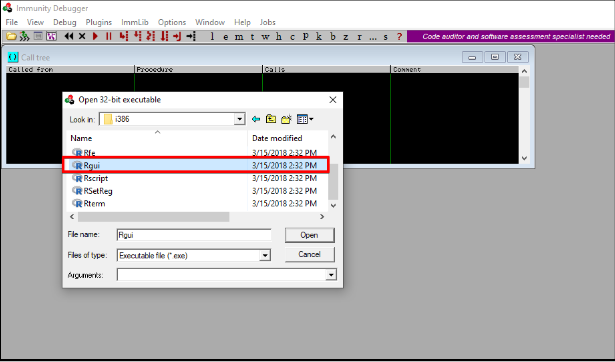Click the X close program toolbar icon
This screenshot has width=615, height=362.
click(82, 36)
